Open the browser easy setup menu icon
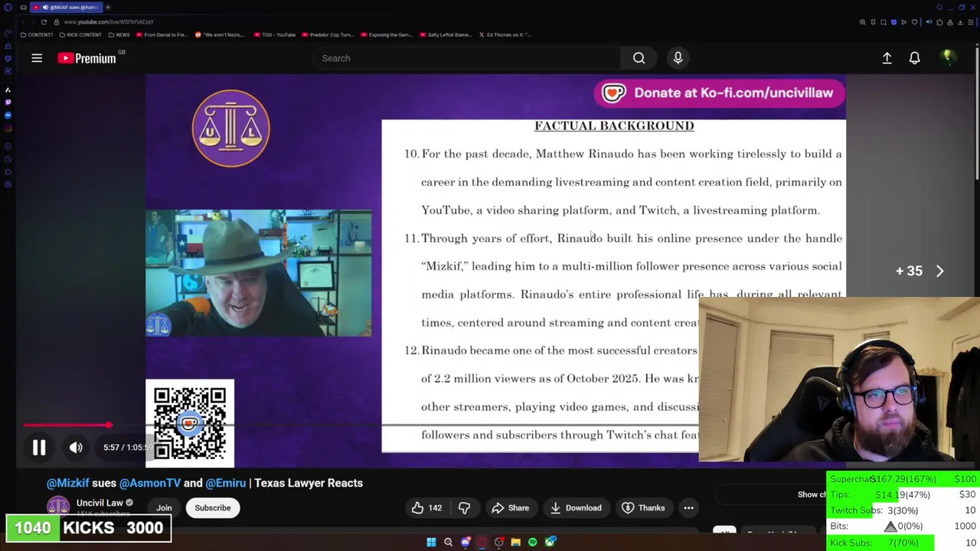This screenshot has height=551, width=980. pos(971,22)
